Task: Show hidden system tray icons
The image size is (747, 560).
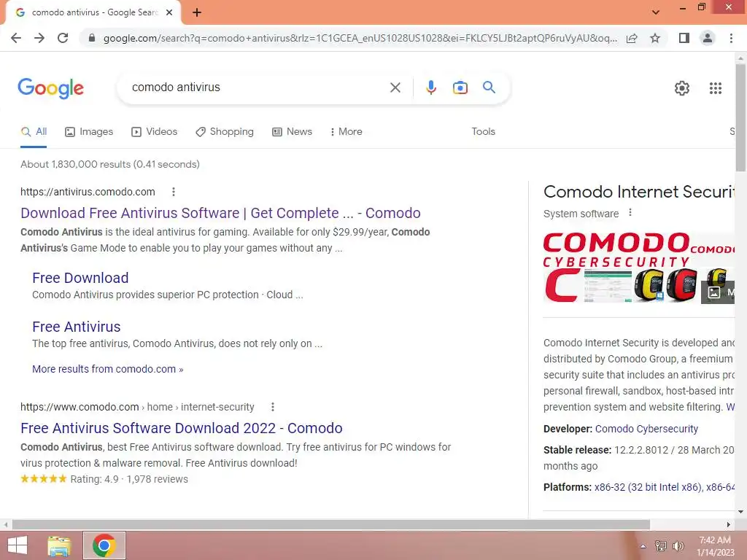Action: tap(643, 546)
